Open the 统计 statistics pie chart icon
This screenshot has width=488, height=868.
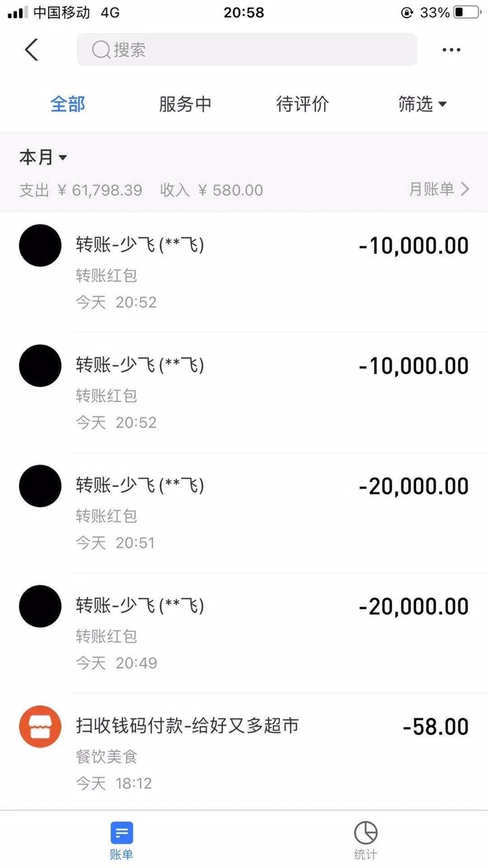pos(365,833)
